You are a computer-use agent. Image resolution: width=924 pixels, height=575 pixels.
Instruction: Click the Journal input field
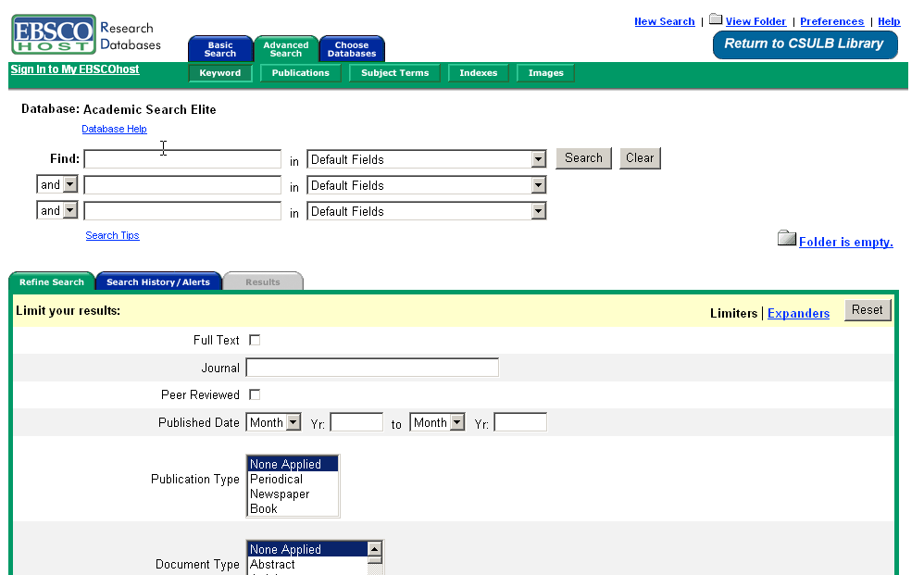(372, 368)
